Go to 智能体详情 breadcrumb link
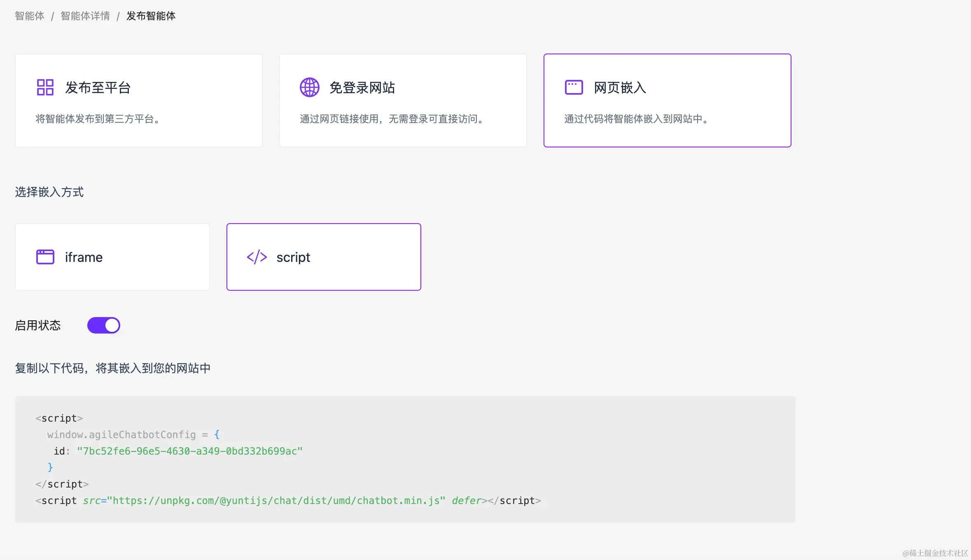The image size is (971, 560). point(85,16)
